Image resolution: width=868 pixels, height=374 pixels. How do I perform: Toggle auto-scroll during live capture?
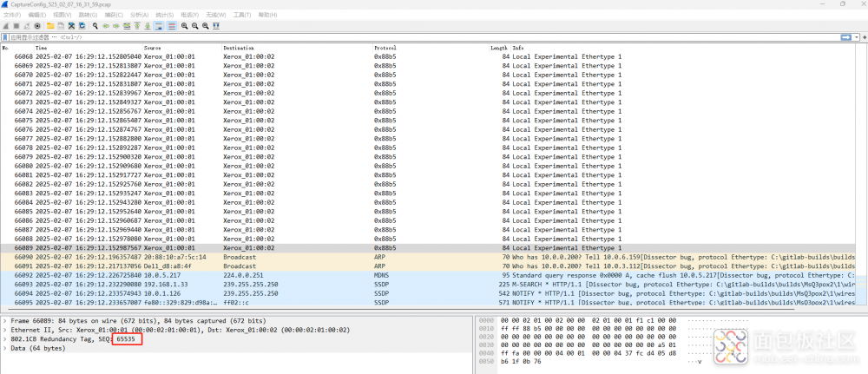pos(158,26)
